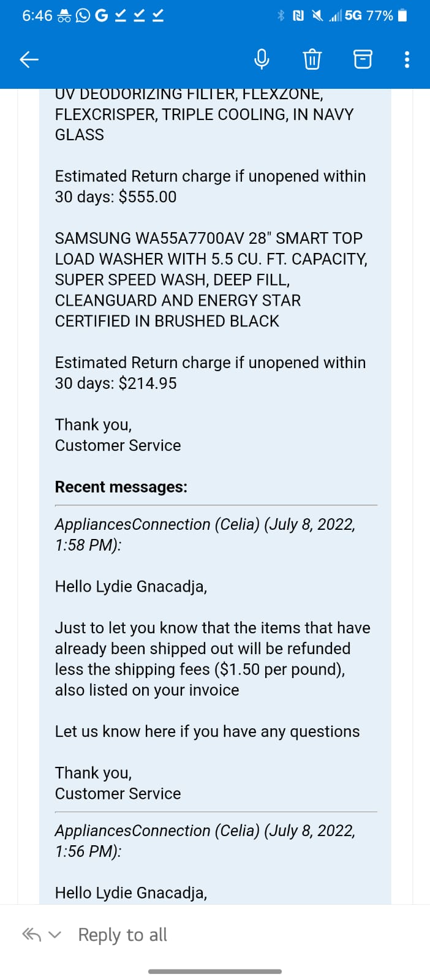
Task: Tap the microphone read-aloud icon
Action: pos(262,59)
